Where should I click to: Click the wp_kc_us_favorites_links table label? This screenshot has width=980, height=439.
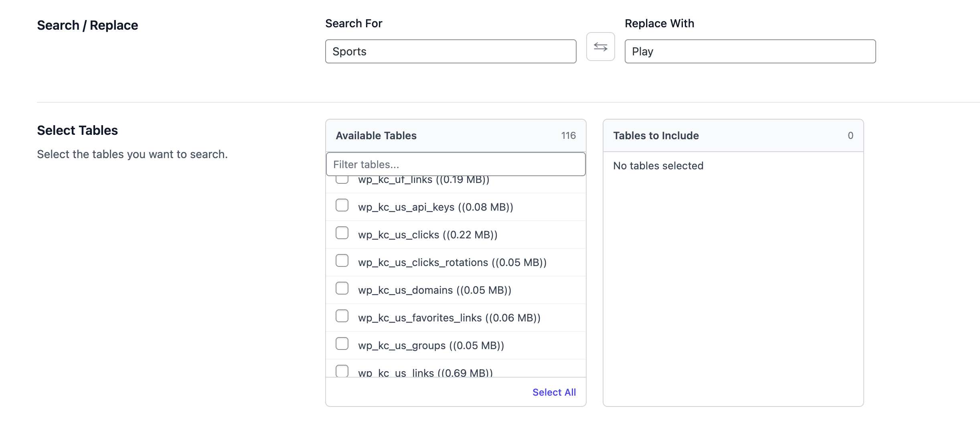click(449, 318)
